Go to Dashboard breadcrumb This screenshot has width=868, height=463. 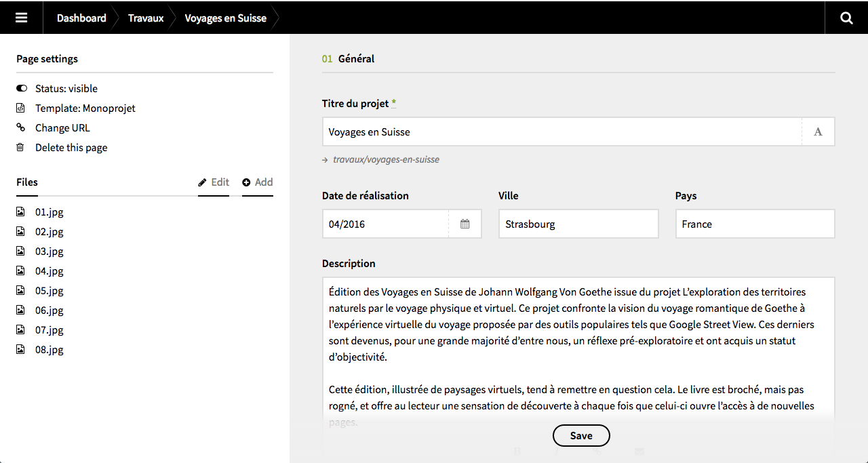click(x=81, y=18)
